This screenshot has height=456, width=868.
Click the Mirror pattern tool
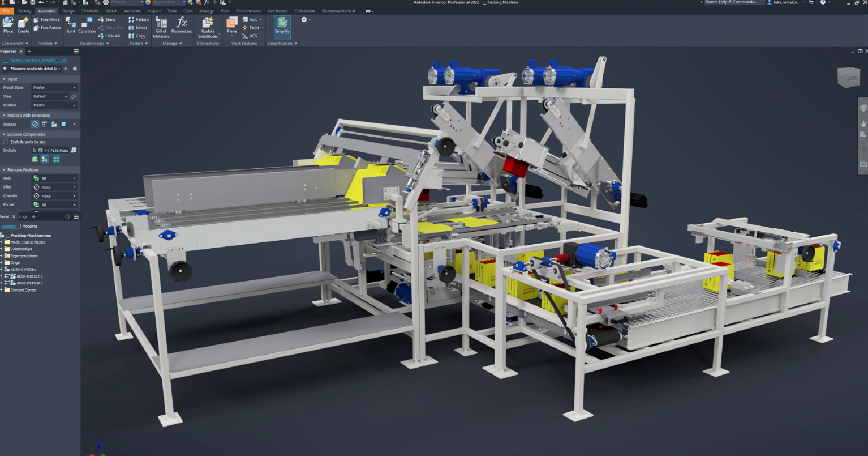138,28
